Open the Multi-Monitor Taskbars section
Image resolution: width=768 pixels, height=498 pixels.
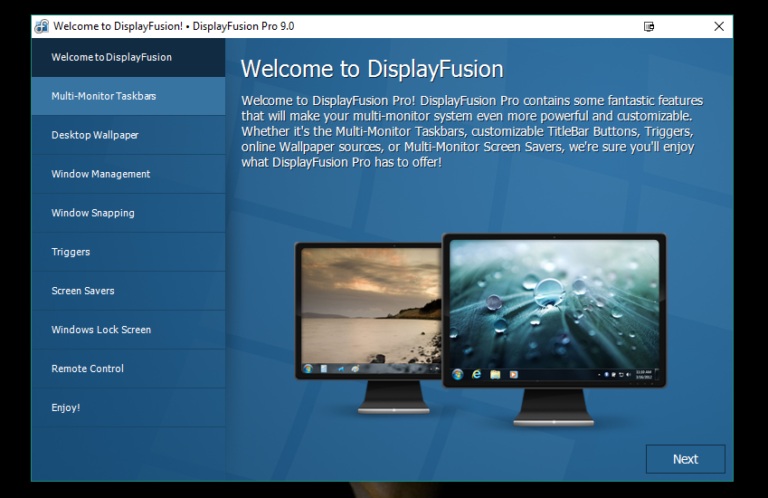(128, 96)
